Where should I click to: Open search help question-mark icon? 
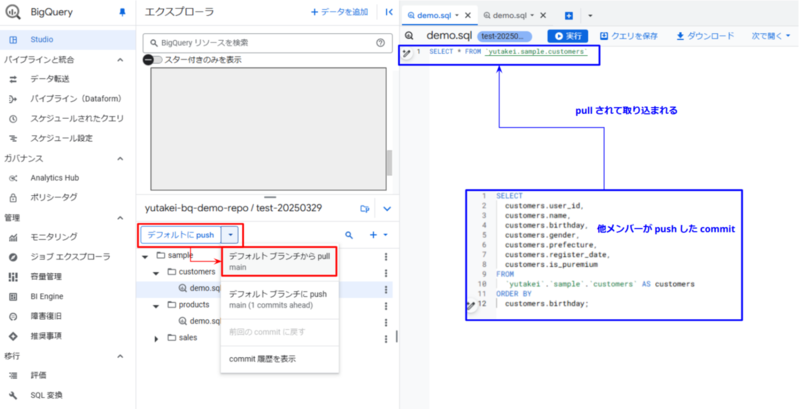380,43
